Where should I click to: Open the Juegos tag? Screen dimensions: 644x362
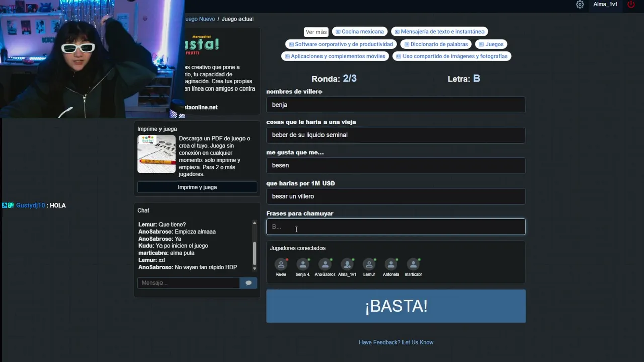491,44
